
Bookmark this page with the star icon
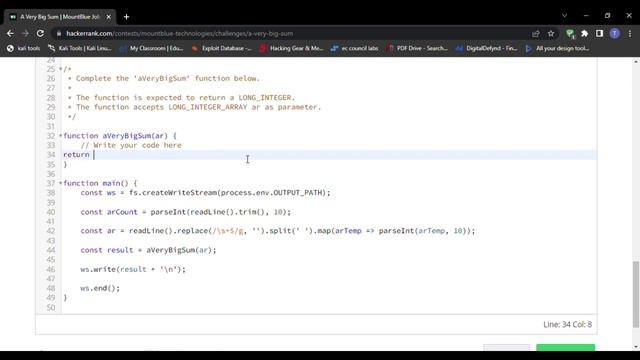[551, 33]
